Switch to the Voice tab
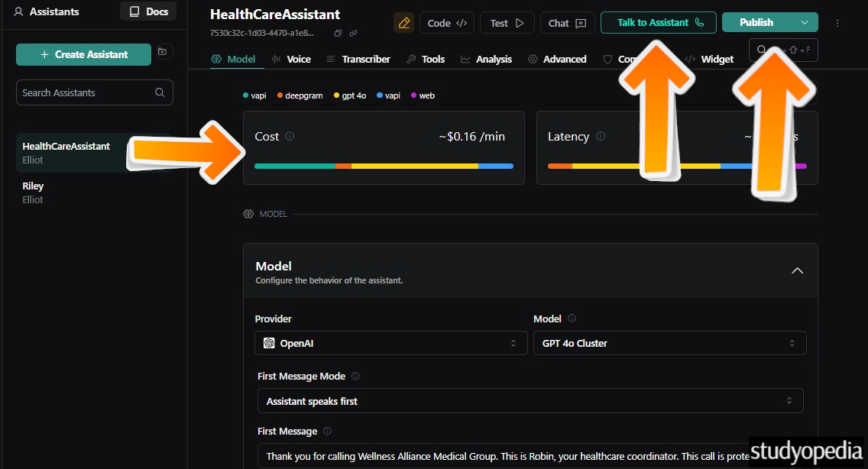Image resolution: width=868 pixels, height=469 pixels. click(299, 58)
